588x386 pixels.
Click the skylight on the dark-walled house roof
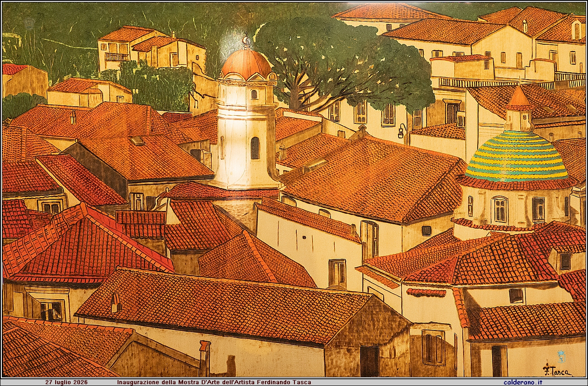(138, 141)
